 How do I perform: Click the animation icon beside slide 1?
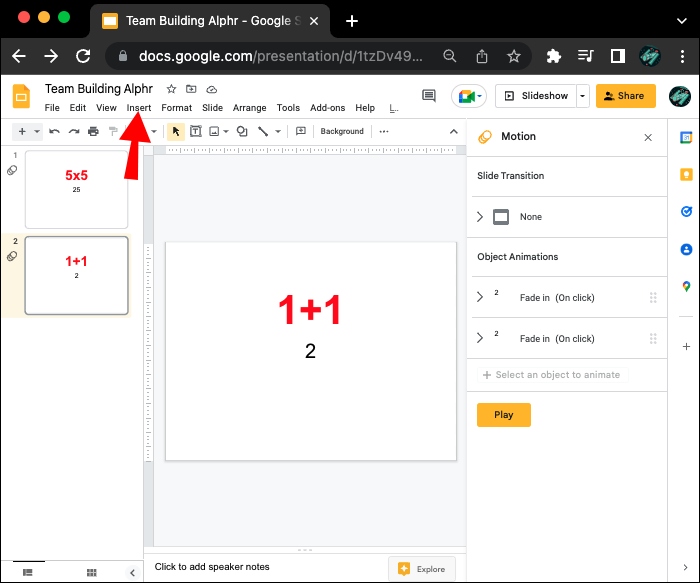[x=12, y=170]
